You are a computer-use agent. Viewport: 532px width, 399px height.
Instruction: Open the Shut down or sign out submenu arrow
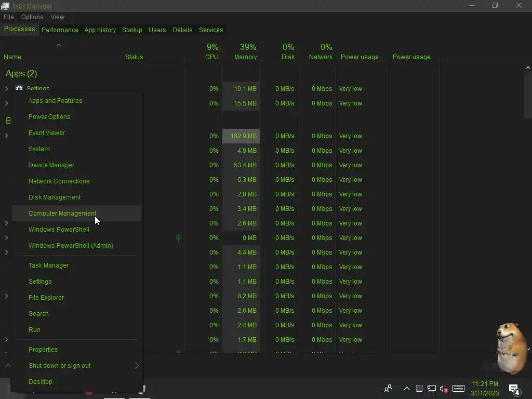(137, 365)
